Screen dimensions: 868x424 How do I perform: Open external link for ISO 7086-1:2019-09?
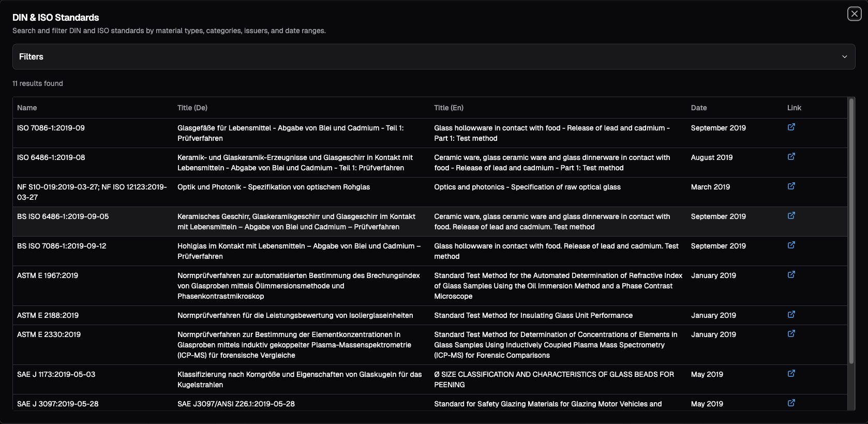[791, 127]
